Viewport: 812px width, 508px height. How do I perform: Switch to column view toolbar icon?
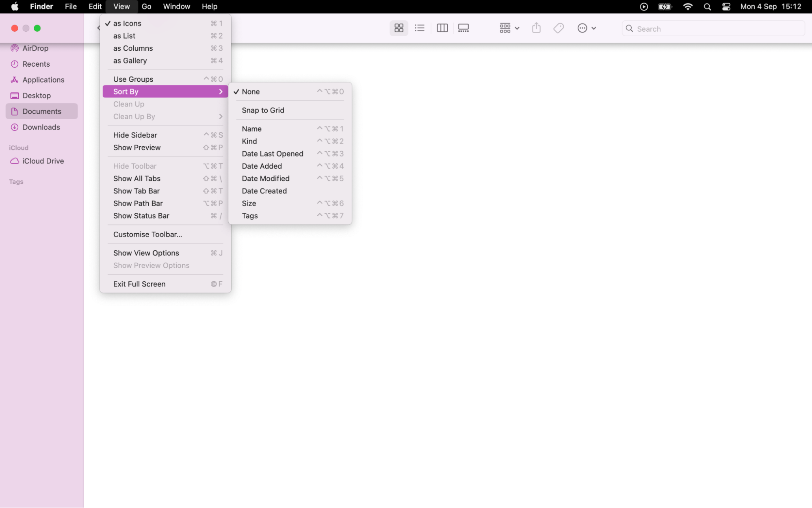(442, 28)
